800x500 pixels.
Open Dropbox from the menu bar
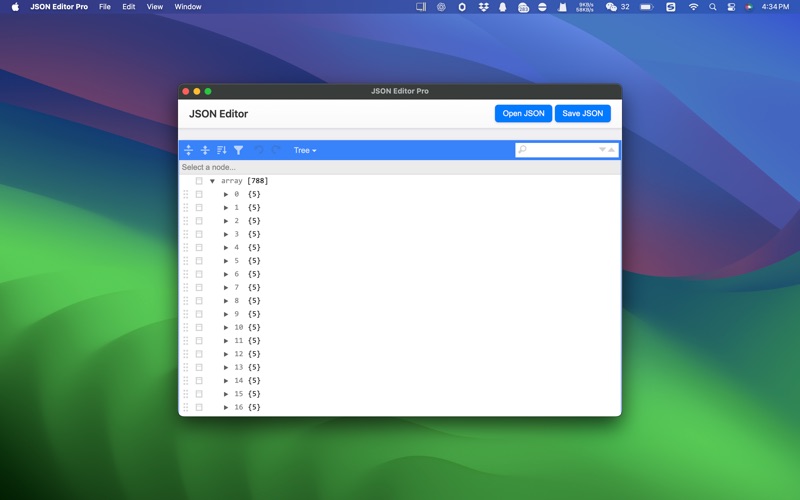tap(483, 7)
